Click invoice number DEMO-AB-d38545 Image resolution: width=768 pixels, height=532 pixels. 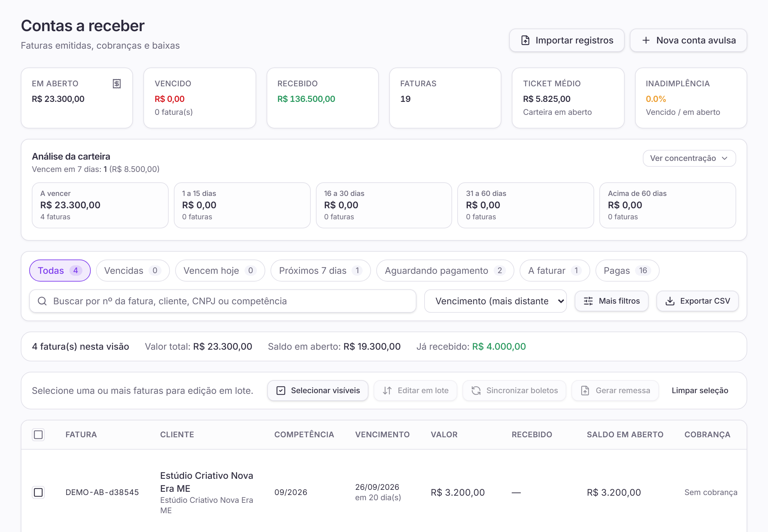pyautogui.click(x=102, y=492)
